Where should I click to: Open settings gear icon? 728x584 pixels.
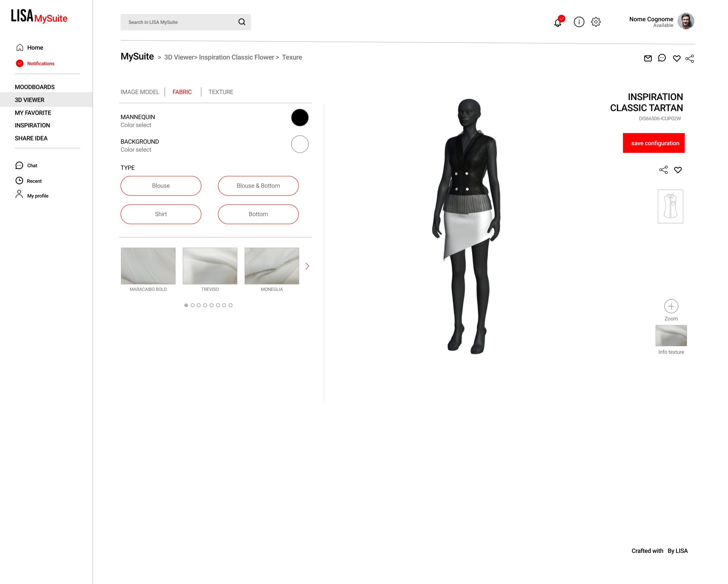pyautogui.click(x=596, y=22)
